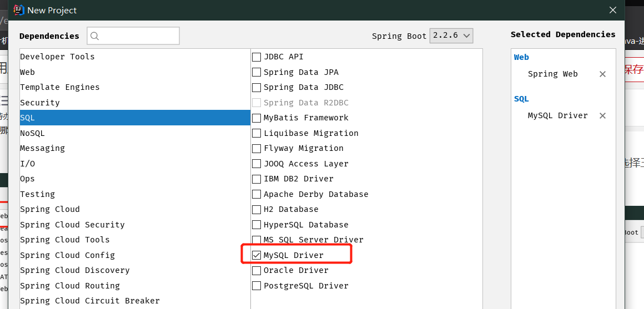The width and height of the screenshot is (644, 309).
Task: Click the H2 Database label
Action: tap(291, 209)
